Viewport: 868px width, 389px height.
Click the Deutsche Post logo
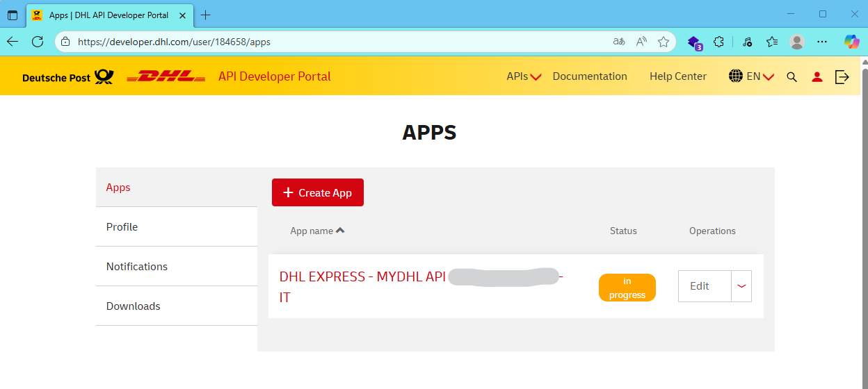[x=68, y=76]
